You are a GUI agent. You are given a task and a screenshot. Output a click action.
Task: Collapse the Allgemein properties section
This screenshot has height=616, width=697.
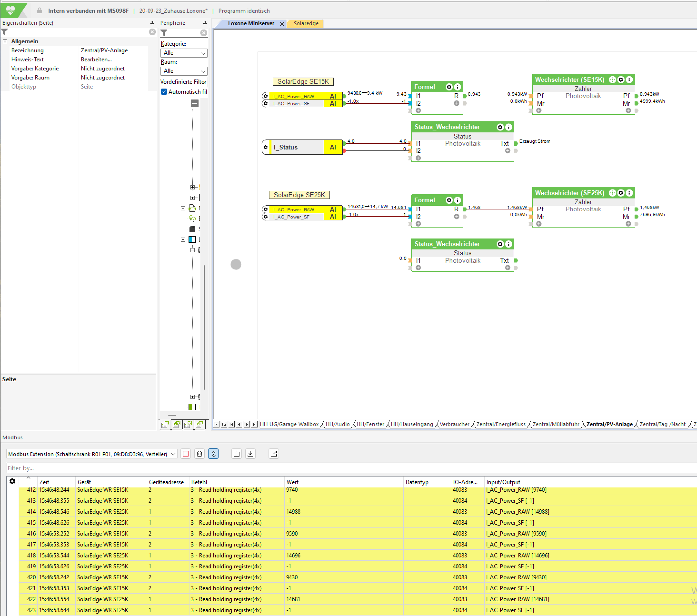(5, 41)
